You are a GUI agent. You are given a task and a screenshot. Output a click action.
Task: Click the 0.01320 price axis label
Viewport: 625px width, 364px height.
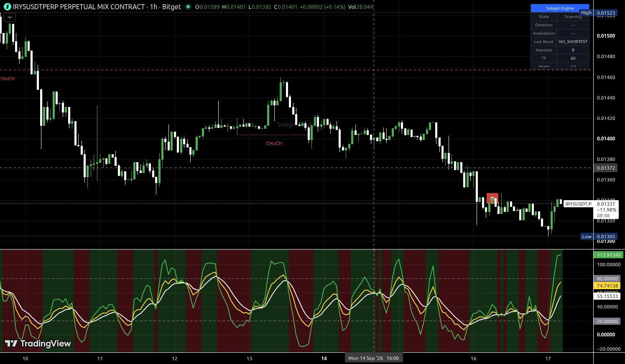[x=606, y=221]
